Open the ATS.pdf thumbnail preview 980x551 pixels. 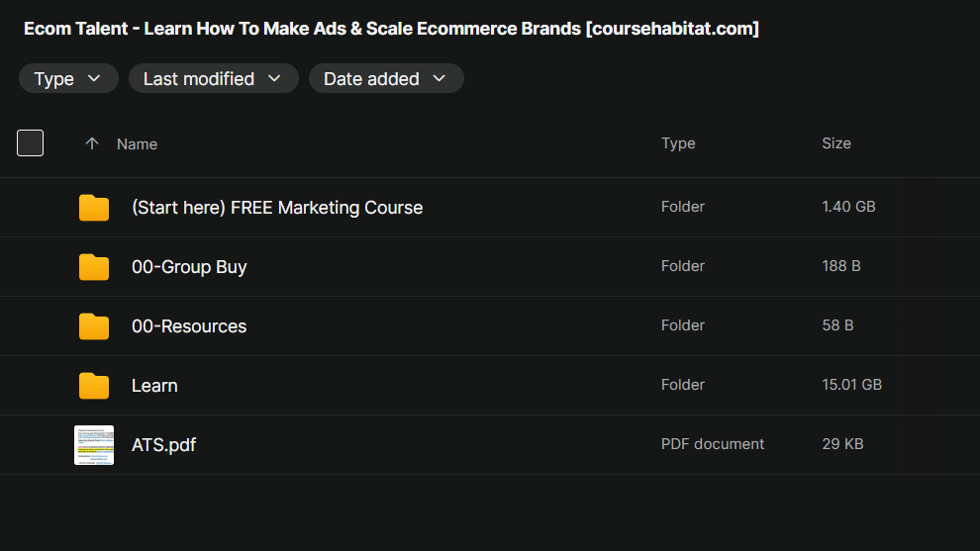94,445
